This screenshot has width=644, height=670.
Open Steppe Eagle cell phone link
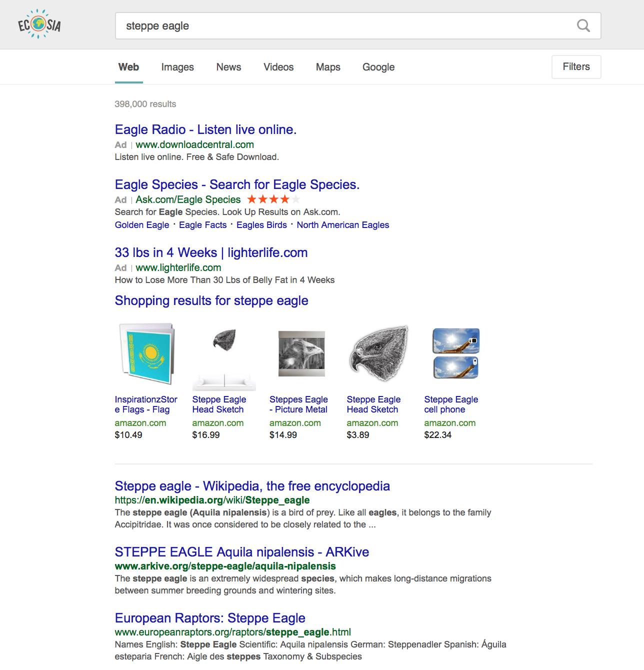click(451, 404)
